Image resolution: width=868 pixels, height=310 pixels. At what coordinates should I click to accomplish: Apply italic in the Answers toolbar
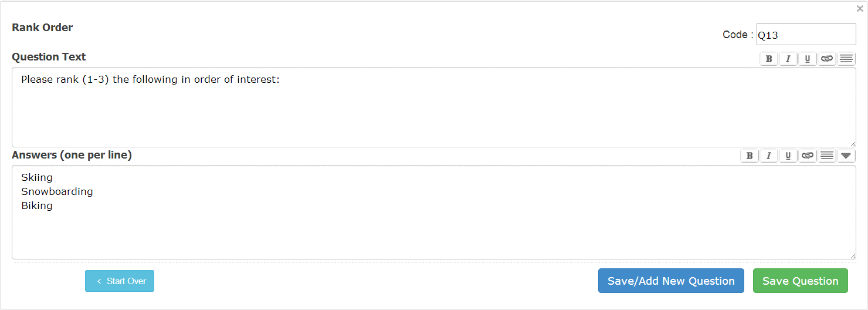(768, 156)
